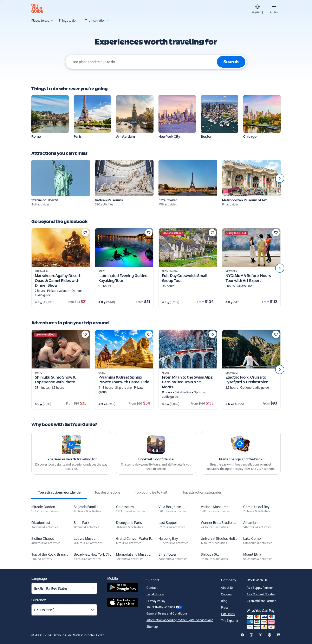Open the Rome destination thumbnail
The height and width of the screenshot is (644, 312).
(x=50, y=114)
